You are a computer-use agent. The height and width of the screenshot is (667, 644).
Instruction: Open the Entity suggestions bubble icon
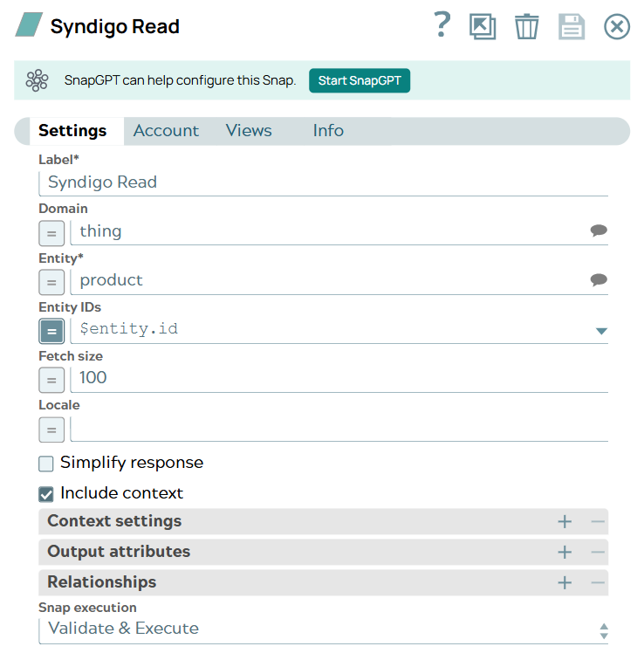coord(599,280)
